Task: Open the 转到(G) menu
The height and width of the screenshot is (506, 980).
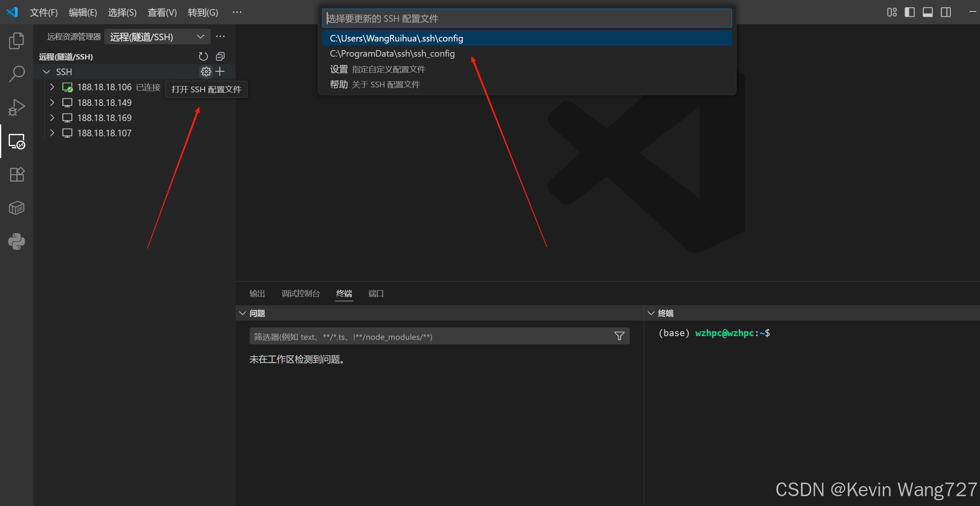Action: (203, 12)
